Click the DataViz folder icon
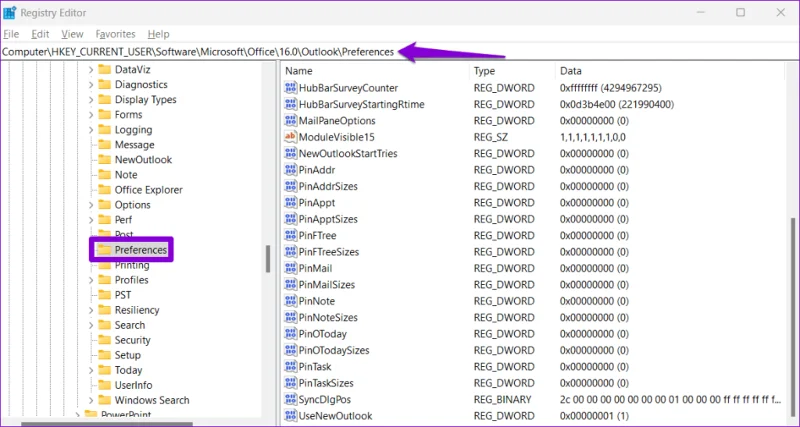 tap(105, 69)
